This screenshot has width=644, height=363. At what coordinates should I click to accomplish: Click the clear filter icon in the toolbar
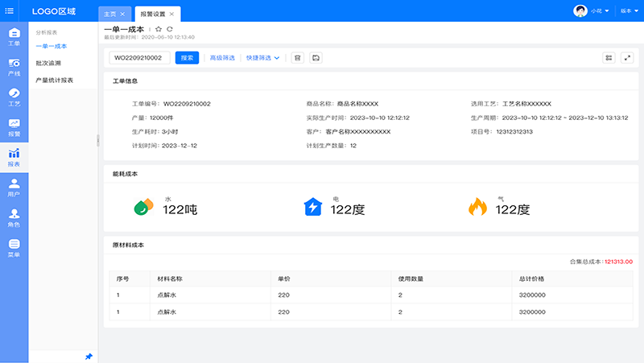[297, 58]
